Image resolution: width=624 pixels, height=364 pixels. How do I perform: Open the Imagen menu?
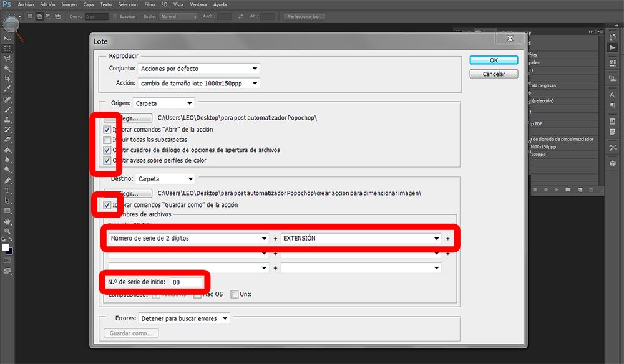69,5
